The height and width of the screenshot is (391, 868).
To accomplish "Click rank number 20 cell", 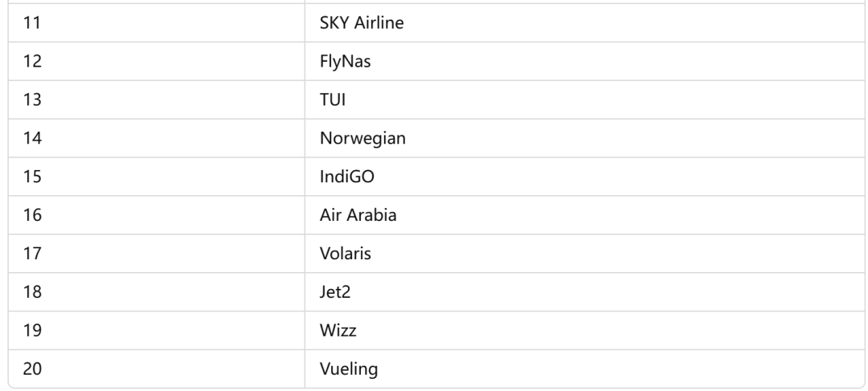I will 157,369.
